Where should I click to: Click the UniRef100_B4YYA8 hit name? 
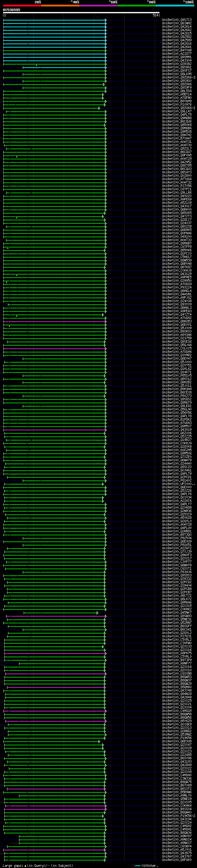point(177,50)
